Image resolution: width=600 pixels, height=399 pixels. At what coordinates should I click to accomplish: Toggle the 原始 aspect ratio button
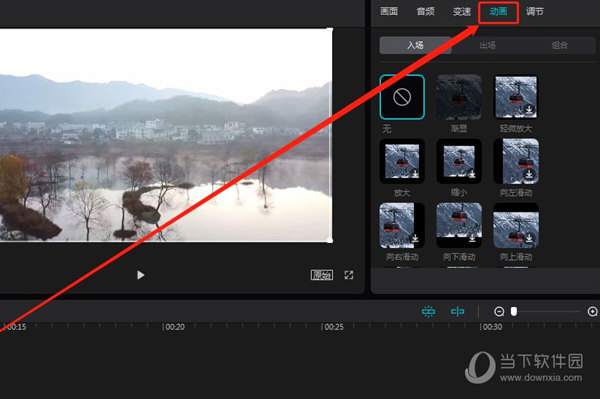[321, 275]
